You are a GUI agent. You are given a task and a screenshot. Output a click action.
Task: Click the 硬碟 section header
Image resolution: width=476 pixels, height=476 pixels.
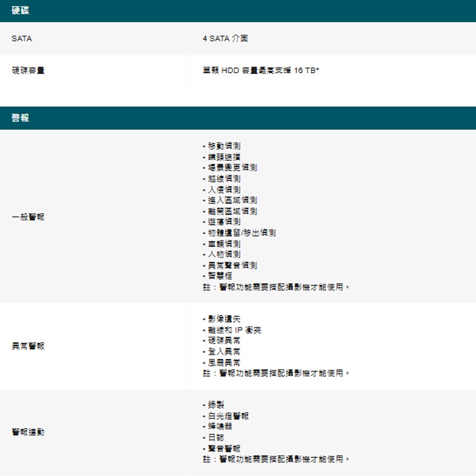click(20, 11)
